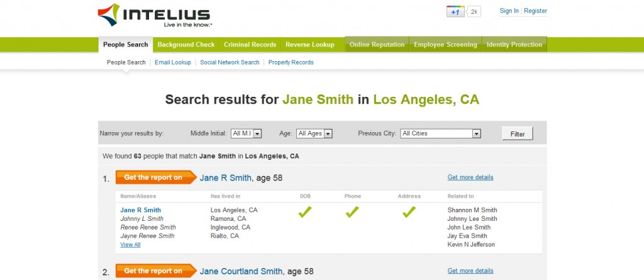Click the Address checkmark for Jane R Smith

pyautogui.click(x=409, y=212)
